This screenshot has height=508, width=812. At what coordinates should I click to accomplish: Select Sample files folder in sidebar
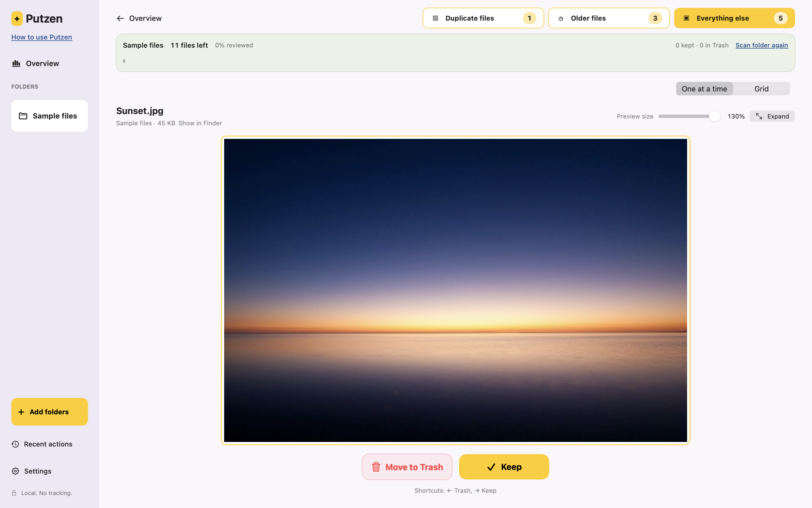(x=50, y=116)
